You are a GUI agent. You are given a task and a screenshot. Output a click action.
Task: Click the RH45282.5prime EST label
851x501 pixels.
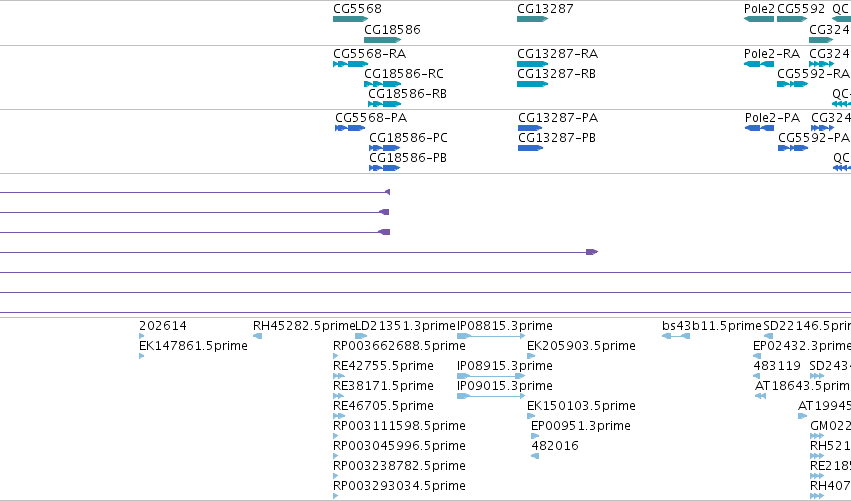(303, 326)
